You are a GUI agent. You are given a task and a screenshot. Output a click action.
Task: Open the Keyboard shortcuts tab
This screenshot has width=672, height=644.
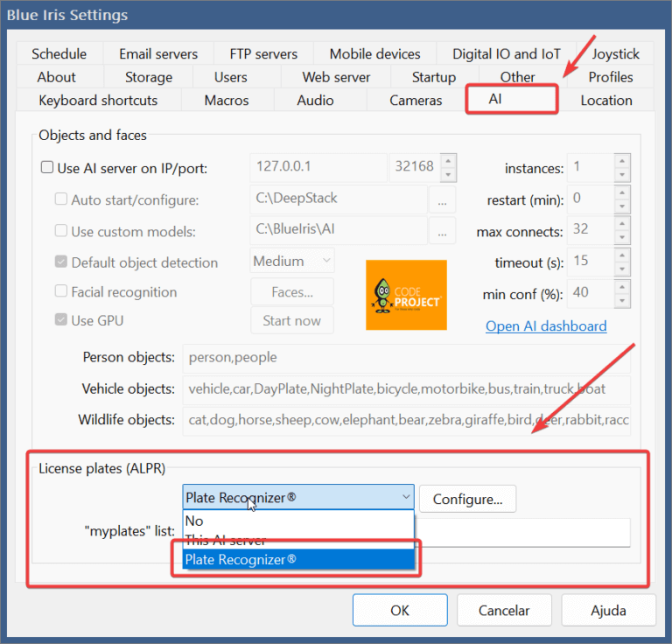98,101
